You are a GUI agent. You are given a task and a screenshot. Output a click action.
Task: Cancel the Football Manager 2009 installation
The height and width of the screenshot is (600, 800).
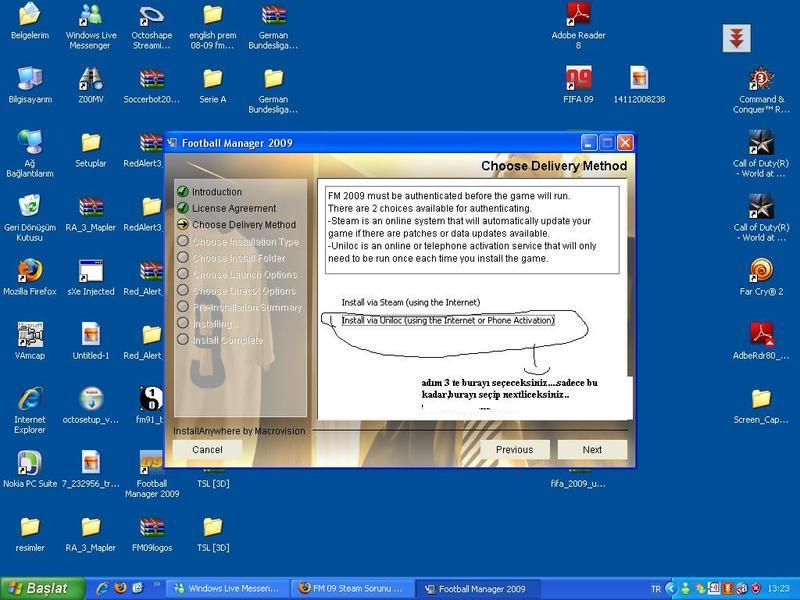[207, 449]
